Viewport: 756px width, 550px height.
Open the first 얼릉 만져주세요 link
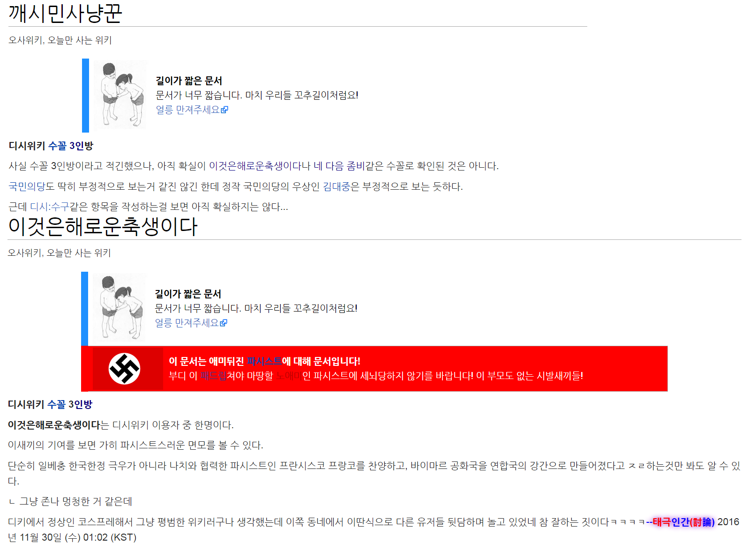(x=188, y=110)
